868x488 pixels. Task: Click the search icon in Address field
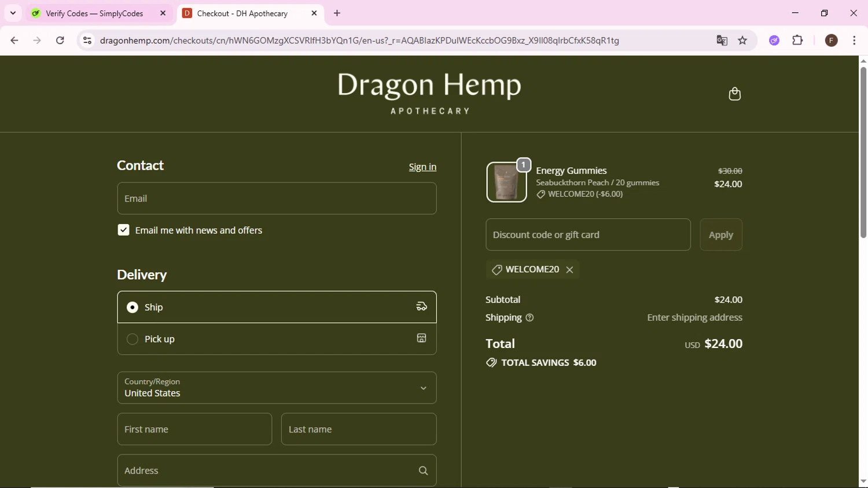tap(423, 471)
